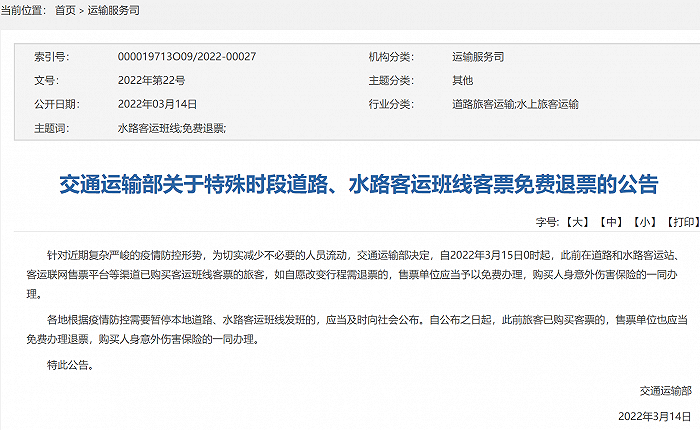Click the announcement title heading
Image resolution: width=700 pixels, height=430 pixels.
pyautogui.click(x=358, y=184)
